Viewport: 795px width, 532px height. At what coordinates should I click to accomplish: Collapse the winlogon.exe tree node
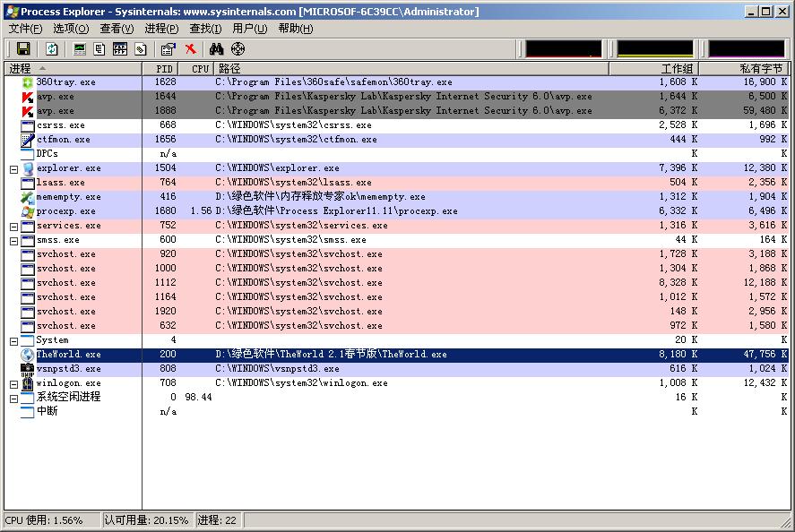[x=14, y=384]
